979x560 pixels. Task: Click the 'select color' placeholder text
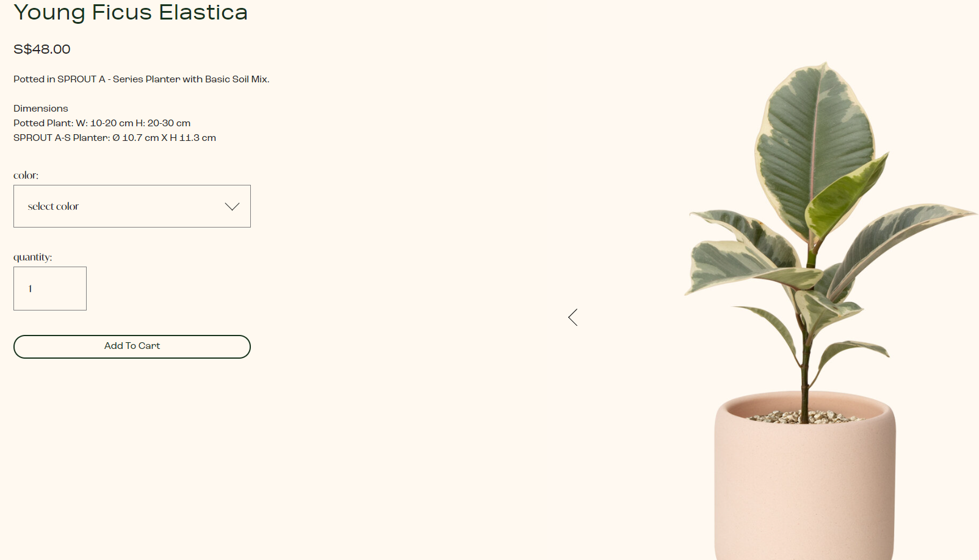(x=53, y=207)
